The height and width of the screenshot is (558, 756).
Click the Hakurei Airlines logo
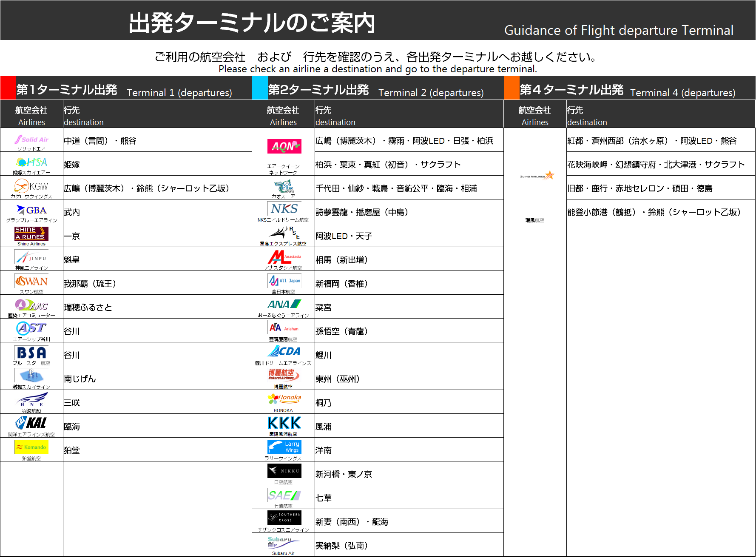point(284,375)
